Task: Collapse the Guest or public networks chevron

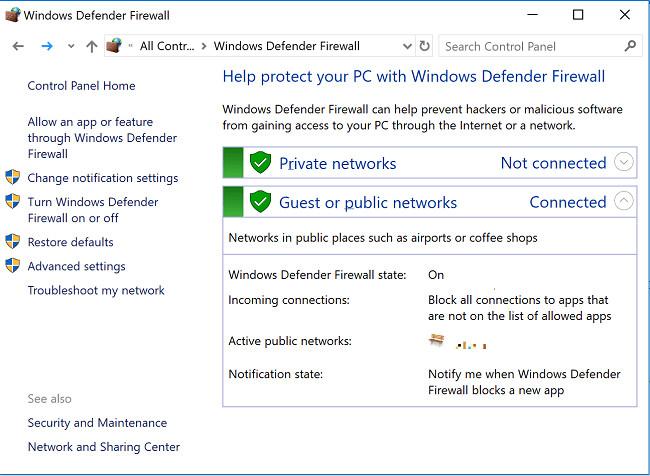Action: coord(623,201)
